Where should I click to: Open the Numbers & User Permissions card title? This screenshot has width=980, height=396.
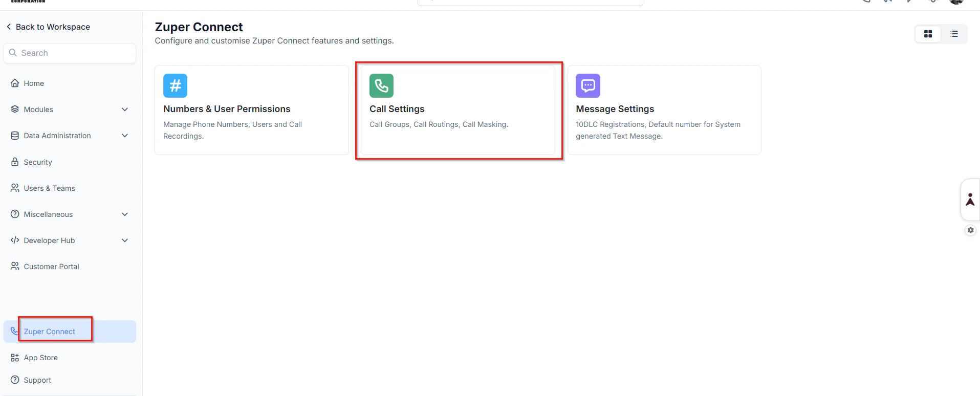point(227,109)
